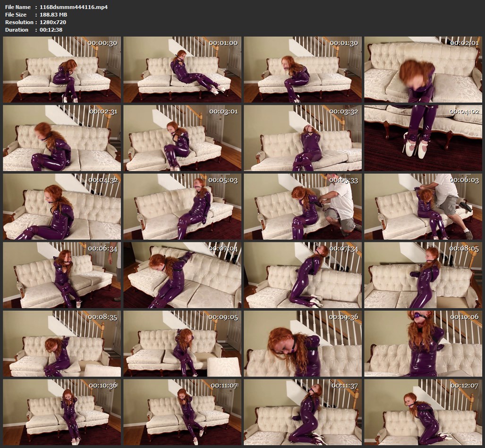Pick the thumbnail stamped 00:08:35
Screen dimensions: 485x448
click(62, 344)
